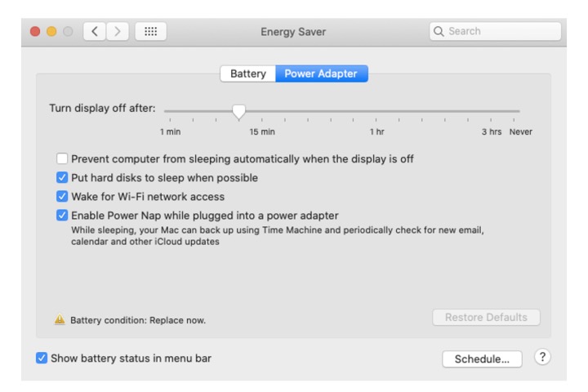Show all preferences grid icon
The image size is (588, 392).
(x=150, y=32)
